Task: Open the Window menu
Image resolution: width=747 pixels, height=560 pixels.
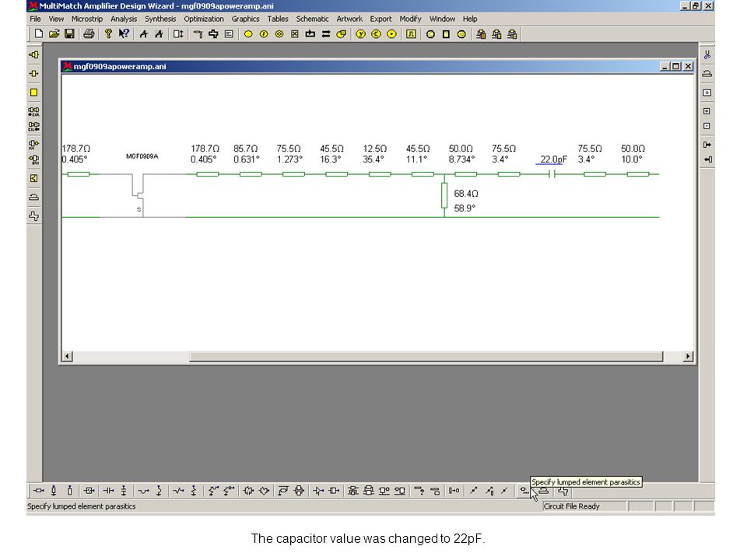Action: [x=442, y=19]
